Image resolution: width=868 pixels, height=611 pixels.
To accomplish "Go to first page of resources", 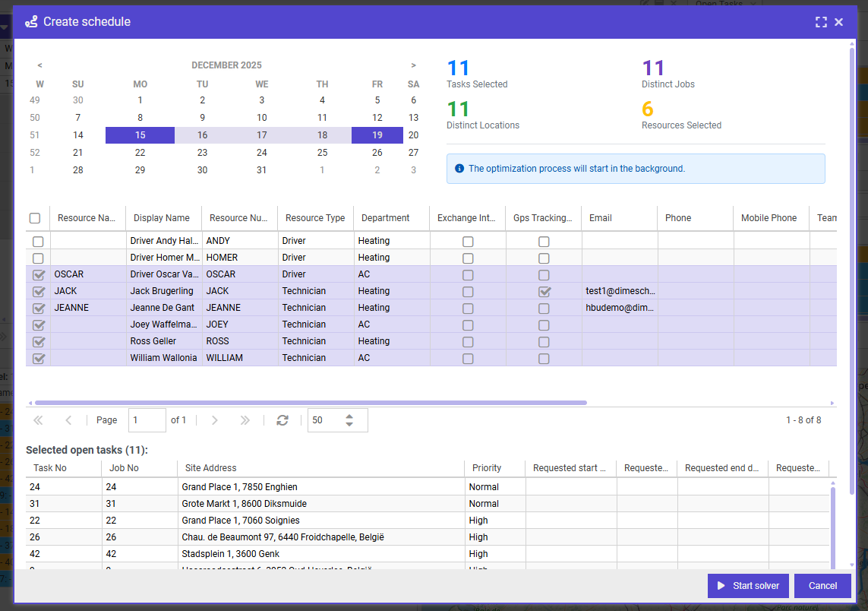I will pos(38,420).
